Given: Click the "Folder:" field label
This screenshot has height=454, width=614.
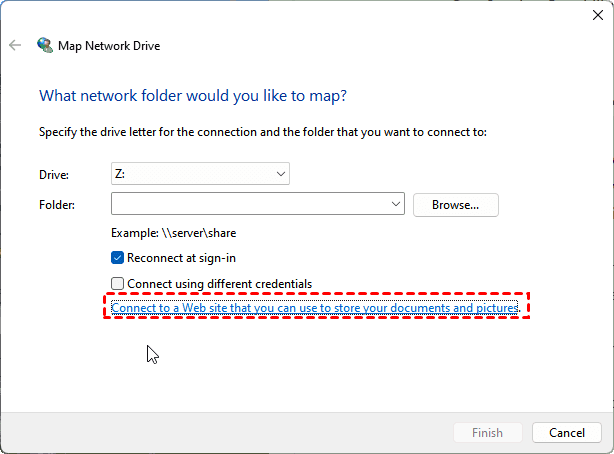Looking at the screenshot, I should 58,205.
